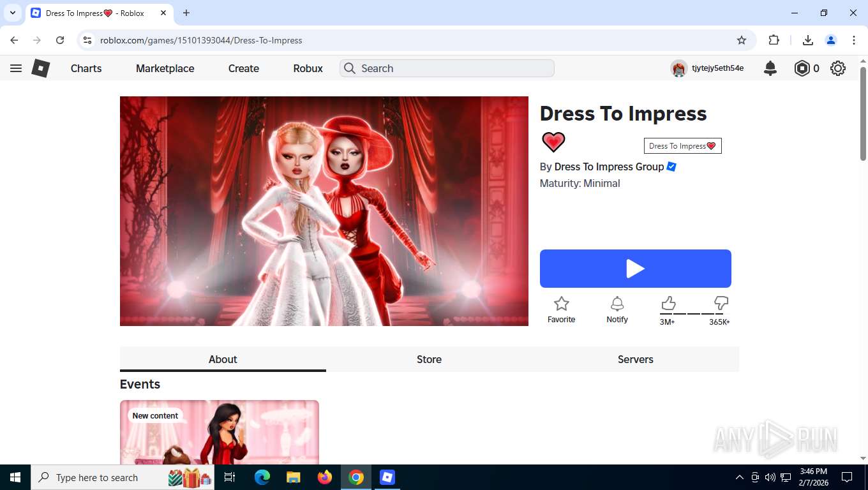The height and width of the screenshot is (490, 868).
Task: Open the Robux balance icon
Action: coord(802,68)
